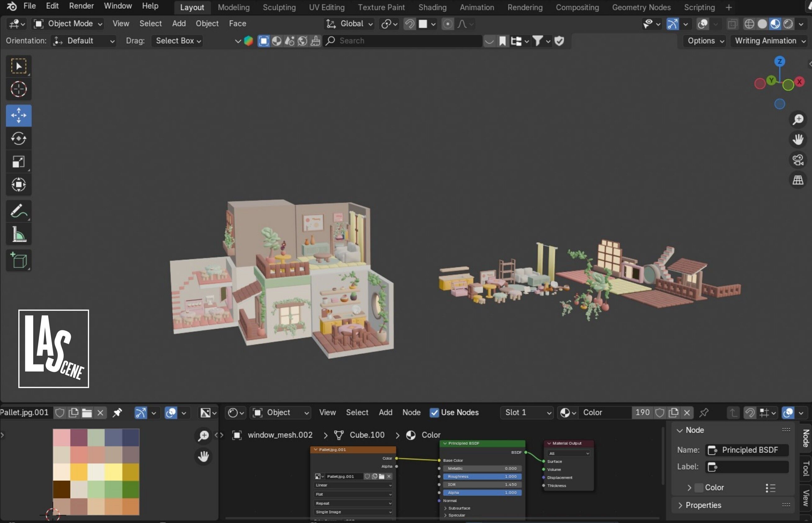Screen dimensions: 812x523
Task: Open the Orientation Default dropdown
Action: [x=83, y=41]
